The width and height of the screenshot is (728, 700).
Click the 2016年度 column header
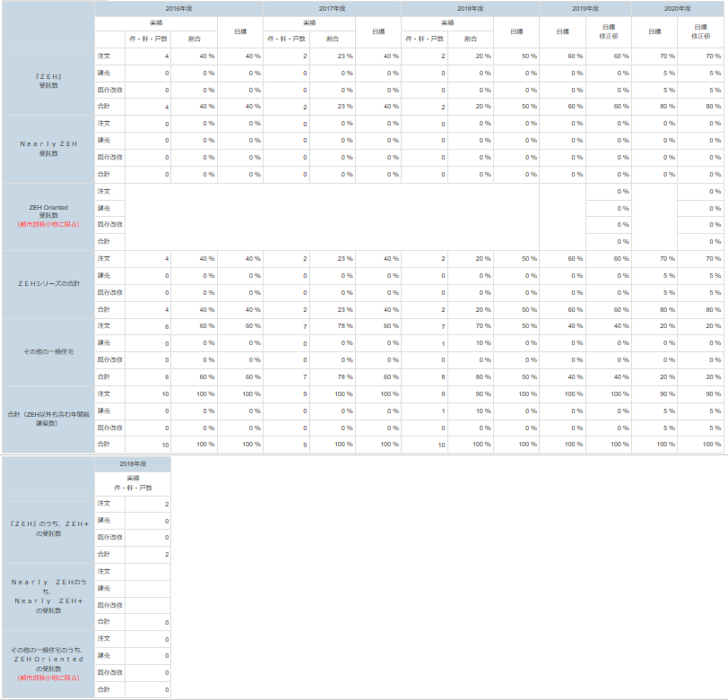point(178,9)
